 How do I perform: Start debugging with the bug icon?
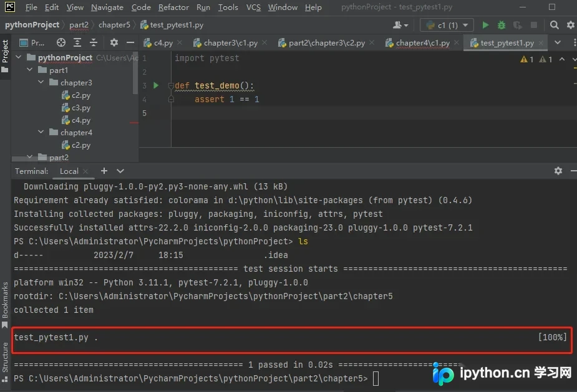501,25
